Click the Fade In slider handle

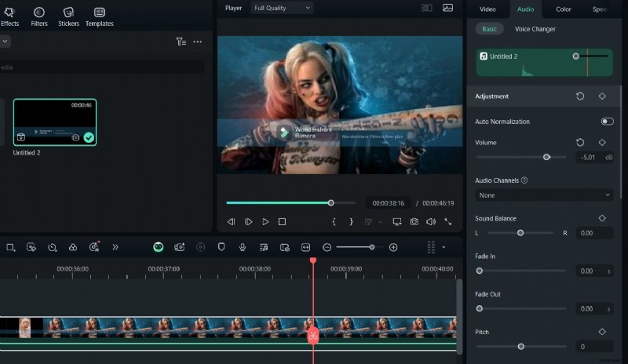(x=479, y=271)
